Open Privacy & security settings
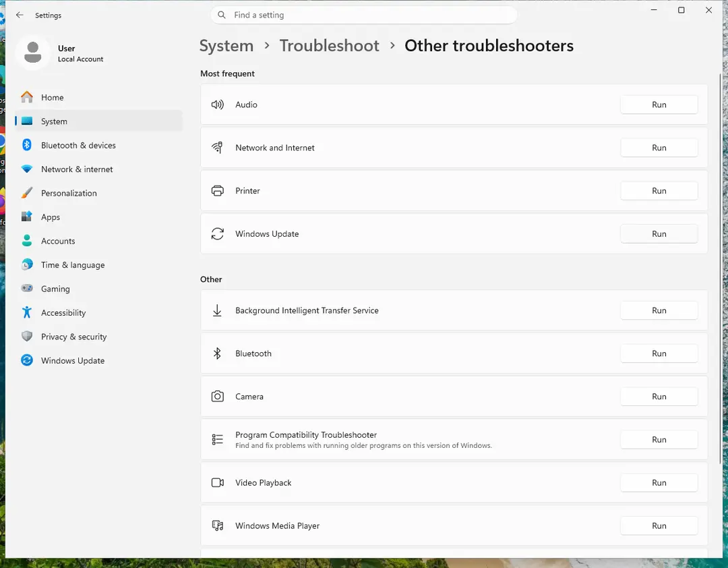The image size is (728, 568). pos(98,337)
